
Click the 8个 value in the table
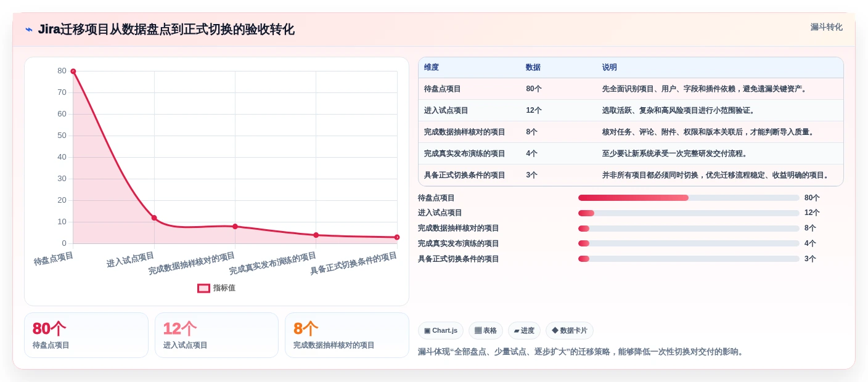(x=532, y=132)
